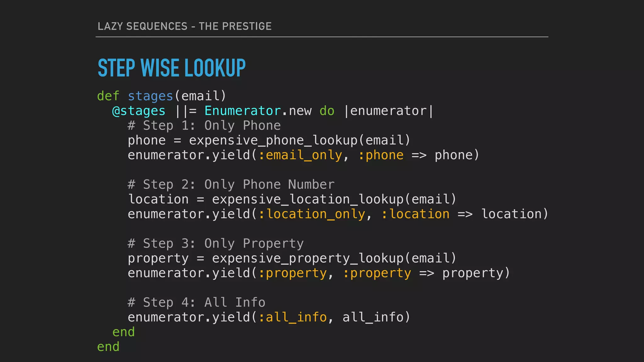Click the title 'STEP WISE LOOKUP'
This screenshot has width=644, height=362.
172,68
